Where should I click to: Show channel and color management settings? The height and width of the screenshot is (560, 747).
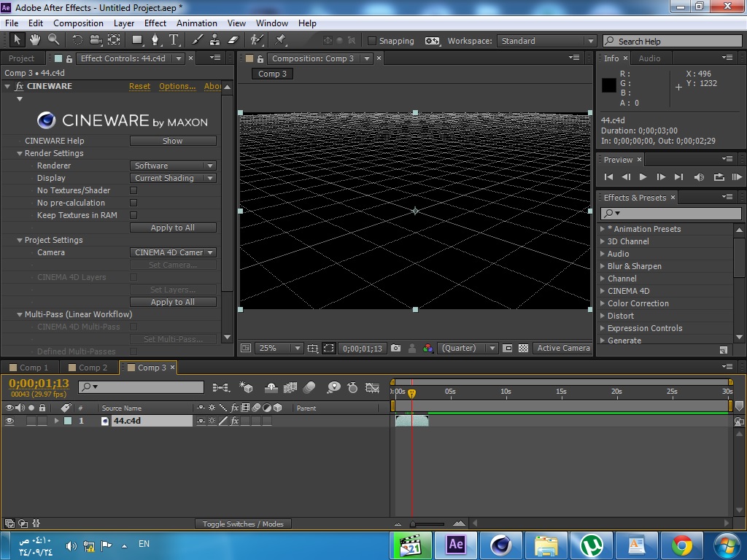point(427,348)
